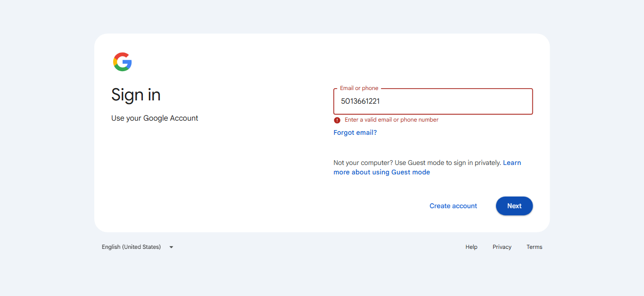The height and width of the screenshot is (296, 644).
Task: Open the Terms link in footer
Action: click(x=534, y=247)
